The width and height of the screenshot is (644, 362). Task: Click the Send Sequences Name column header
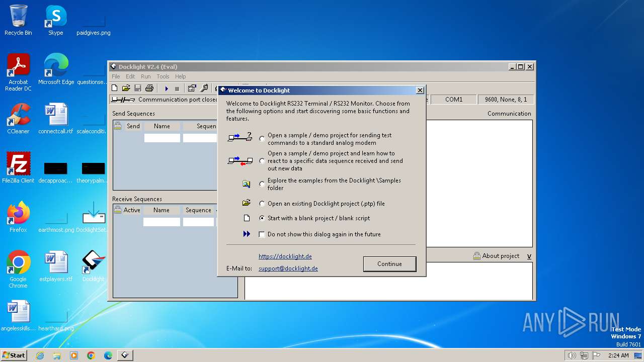tap(162, 126)
